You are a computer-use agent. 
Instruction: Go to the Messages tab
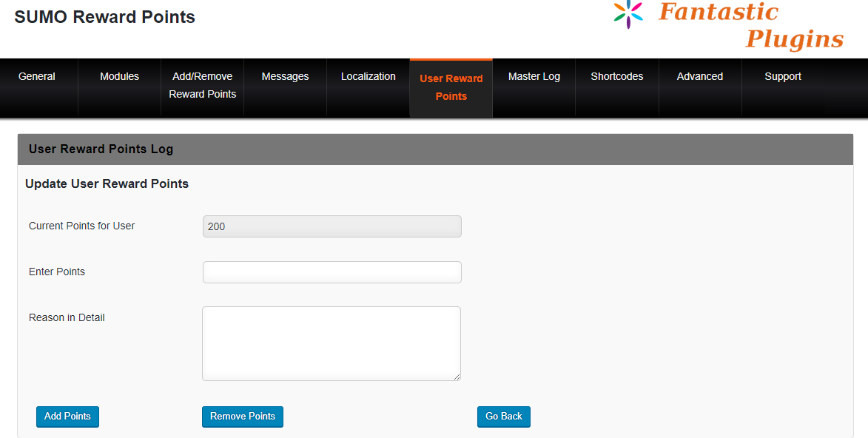[285, 76]
